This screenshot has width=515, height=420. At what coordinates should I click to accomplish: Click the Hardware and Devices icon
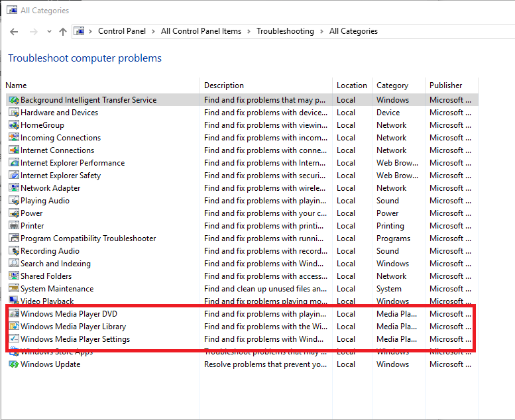[14, 113]
